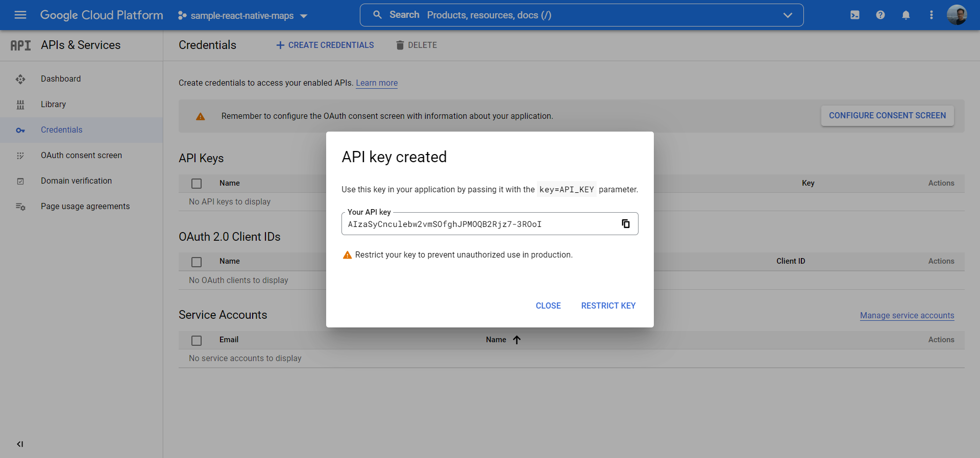Sort by Name using the up arrow
Screen dimensions: 980x458
coord(517,340)
